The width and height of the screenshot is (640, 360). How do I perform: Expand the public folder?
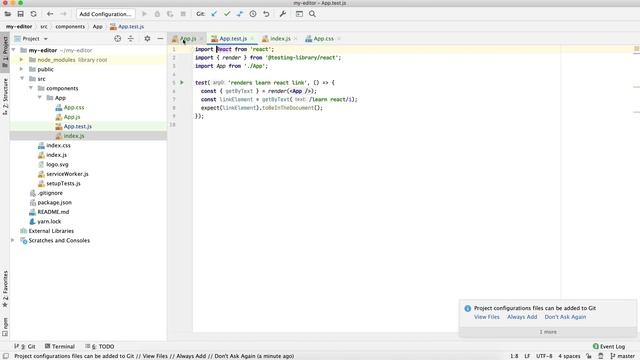22,69
